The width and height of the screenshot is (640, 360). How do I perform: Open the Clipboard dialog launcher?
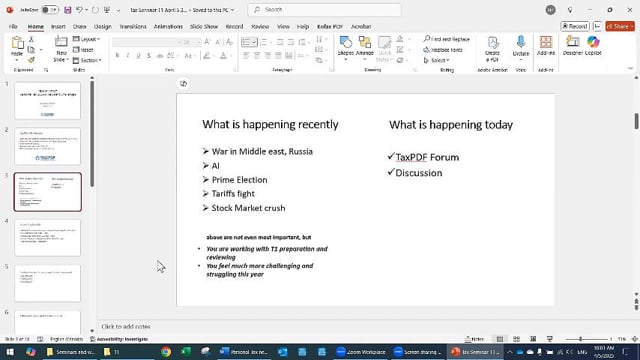click(x=46, y=70)
